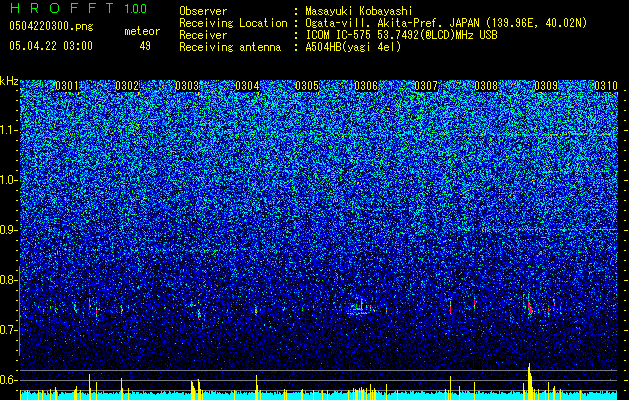Image resolution: width=629 pixels, height=400 pixels.
Task: Click the 0.9 frequency axis label
Action: (x=8, y=230)
